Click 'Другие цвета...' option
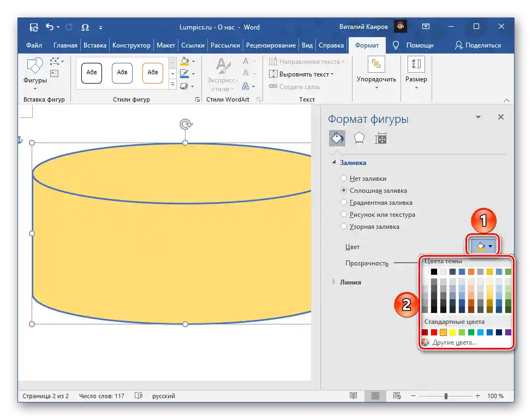This screenshot has width=532, height=420. click(454, 342)
